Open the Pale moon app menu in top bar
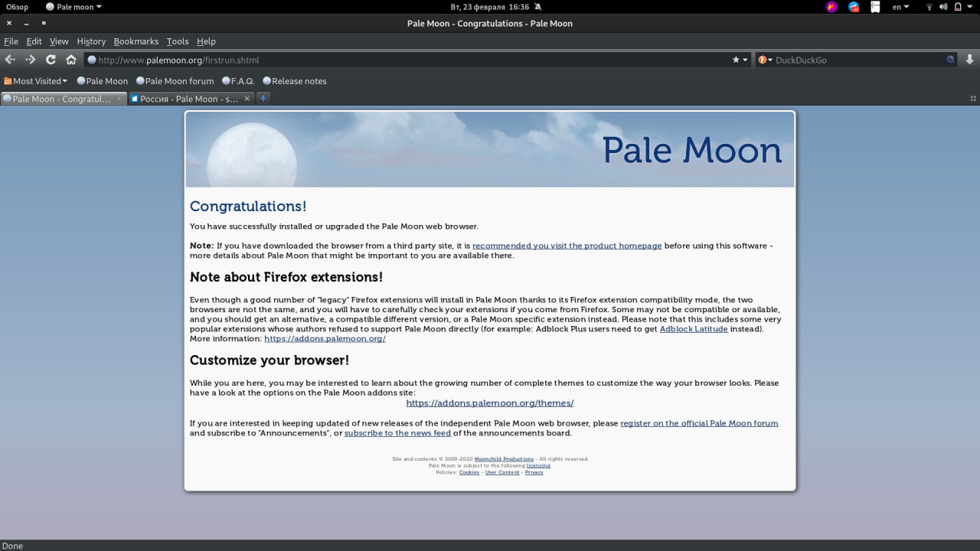980x551 pixels. (x=73, y=7)
